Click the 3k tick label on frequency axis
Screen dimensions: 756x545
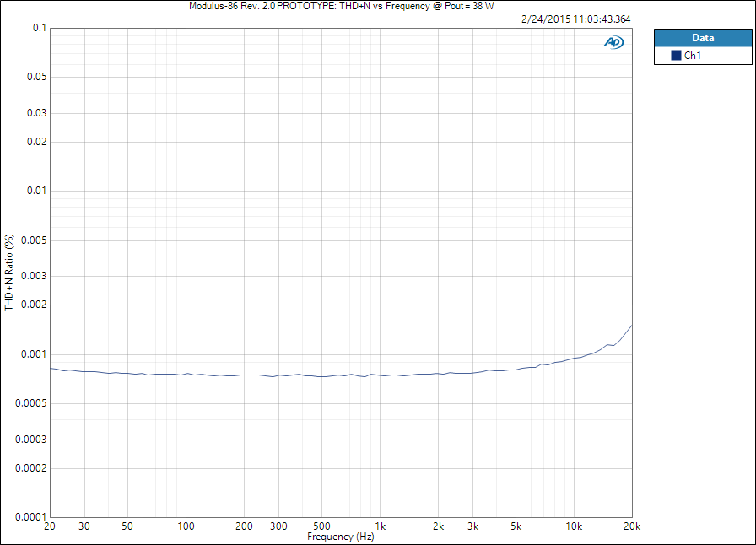473,526
